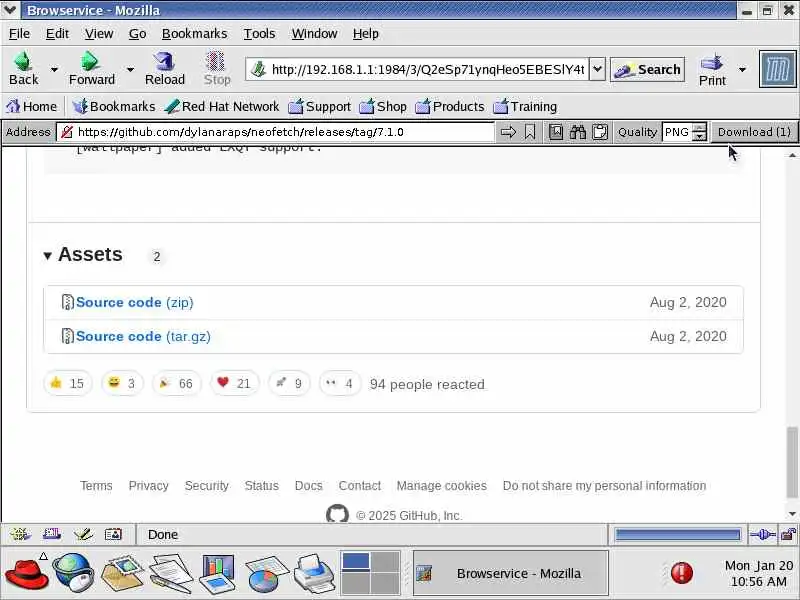Toggle the thumbs up reaction 15

[x=67, y=384]
